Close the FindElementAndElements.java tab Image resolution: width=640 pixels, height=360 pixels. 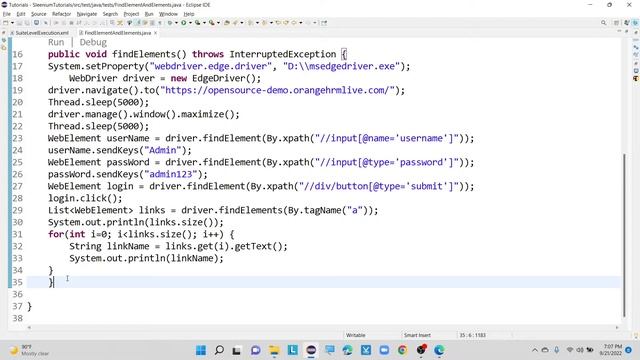tap(156, 33)
